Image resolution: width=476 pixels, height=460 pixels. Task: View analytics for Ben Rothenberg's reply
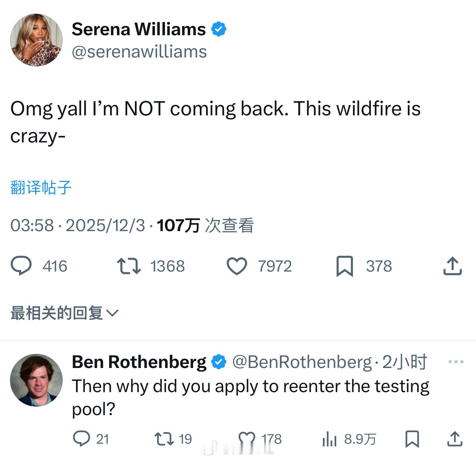(x=329, y=439)
